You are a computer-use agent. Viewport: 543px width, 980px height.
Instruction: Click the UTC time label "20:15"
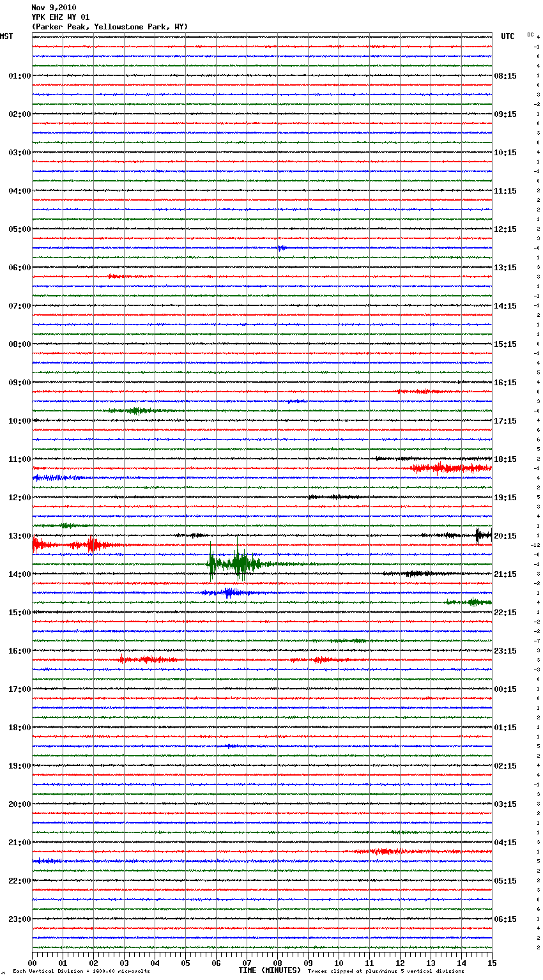[x=505, y=536]
